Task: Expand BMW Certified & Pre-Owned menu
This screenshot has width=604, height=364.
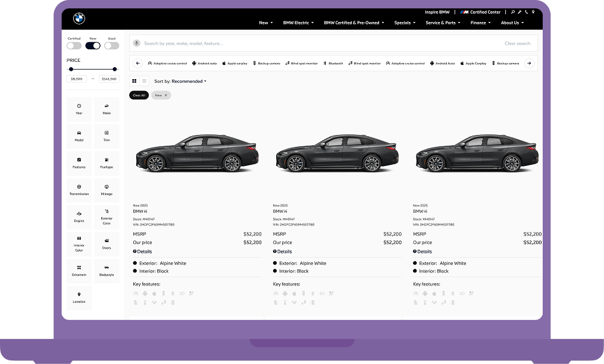Action: point(354,23)
